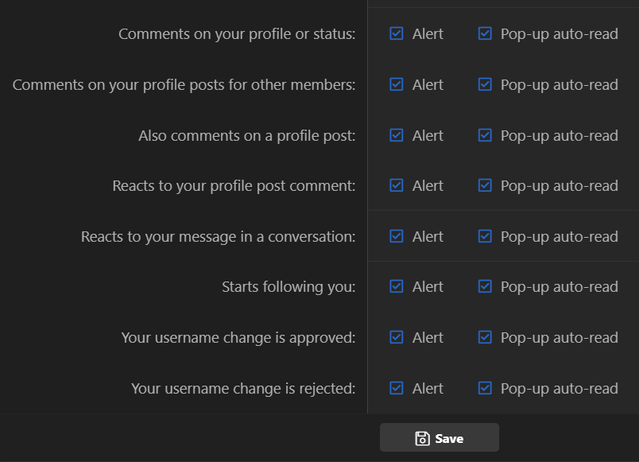Viewport: 639px width, 462px height.
Task: Uncheck Pop-up auto-read for Reacts to your profile post comment
Action: pos(485,185)
